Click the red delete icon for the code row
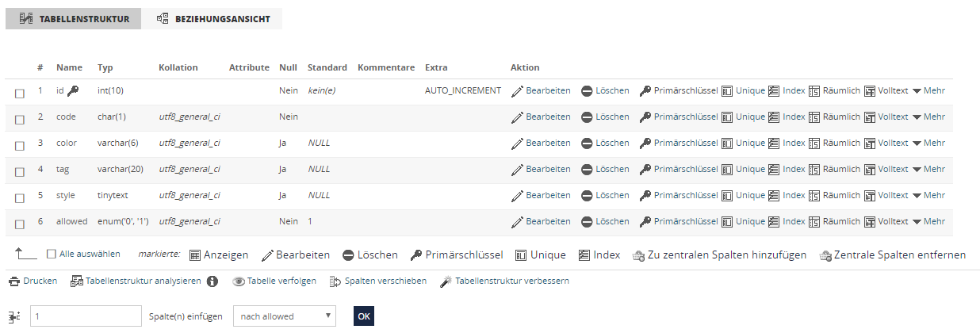Viewport: 980px width, 333px height. (x=587, y=117)
